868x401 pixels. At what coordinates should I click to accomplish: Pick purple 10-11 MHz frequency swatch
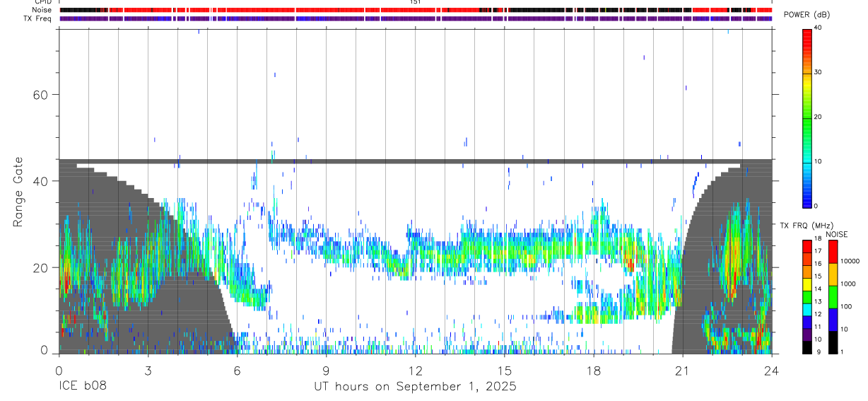pos(807,334)
